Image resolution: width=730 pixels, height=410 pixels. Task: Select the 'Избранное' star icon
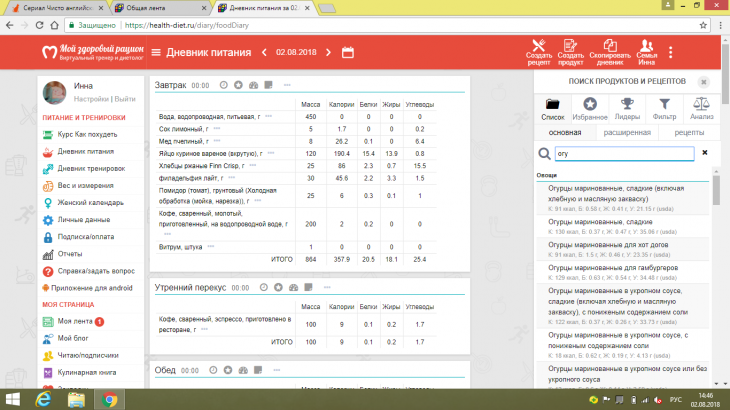pos(590,104)
